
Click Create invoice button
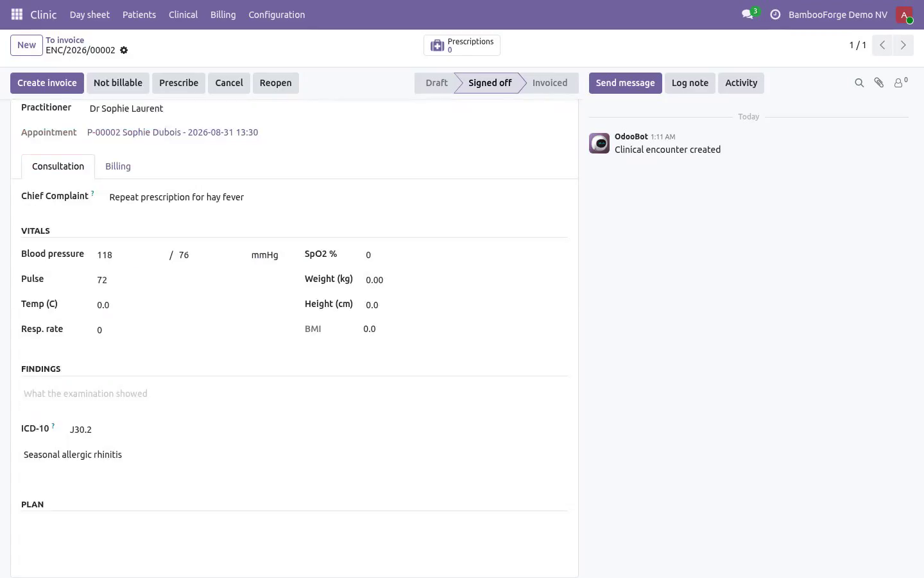tap(47, 83)
